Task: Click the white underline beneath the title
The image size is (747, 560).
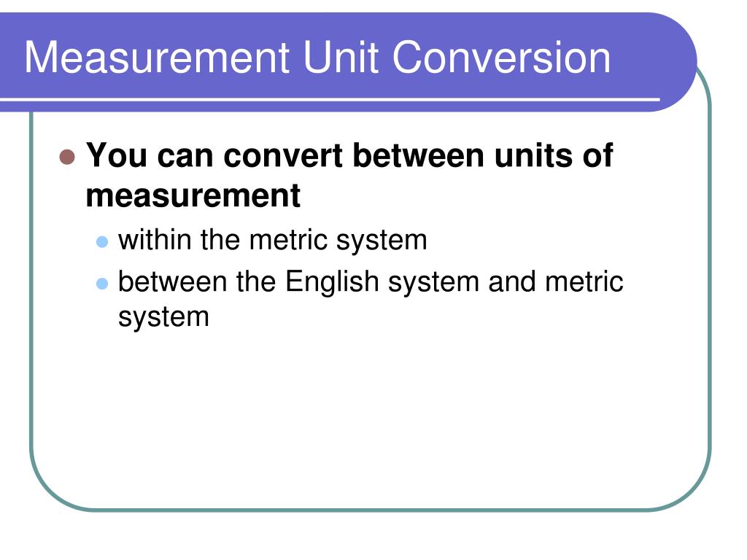Action: (x=330, y=99)
